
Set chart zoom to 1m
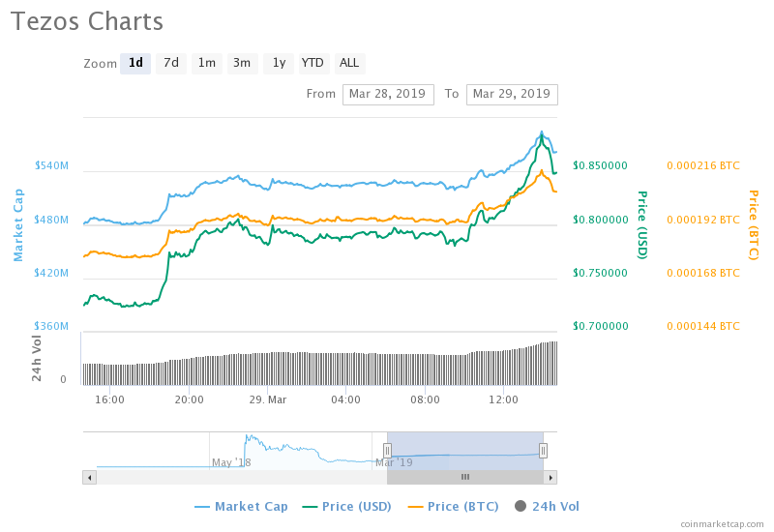click(207, 63)
